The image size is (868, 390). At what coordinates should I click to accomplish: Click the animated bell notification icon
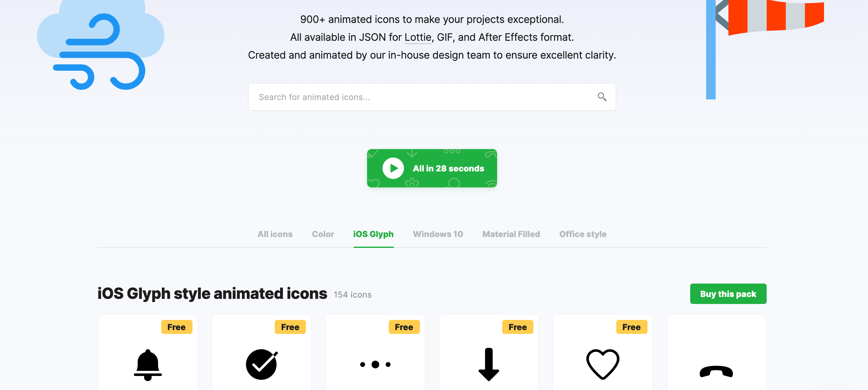click(148, 365)
